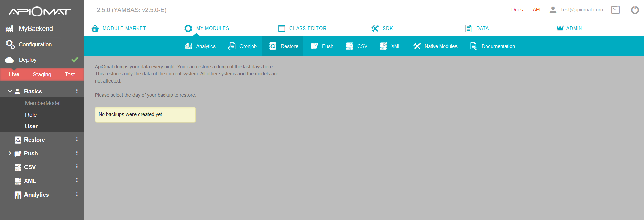Click Restore icon in teal bar

point(273,46)
